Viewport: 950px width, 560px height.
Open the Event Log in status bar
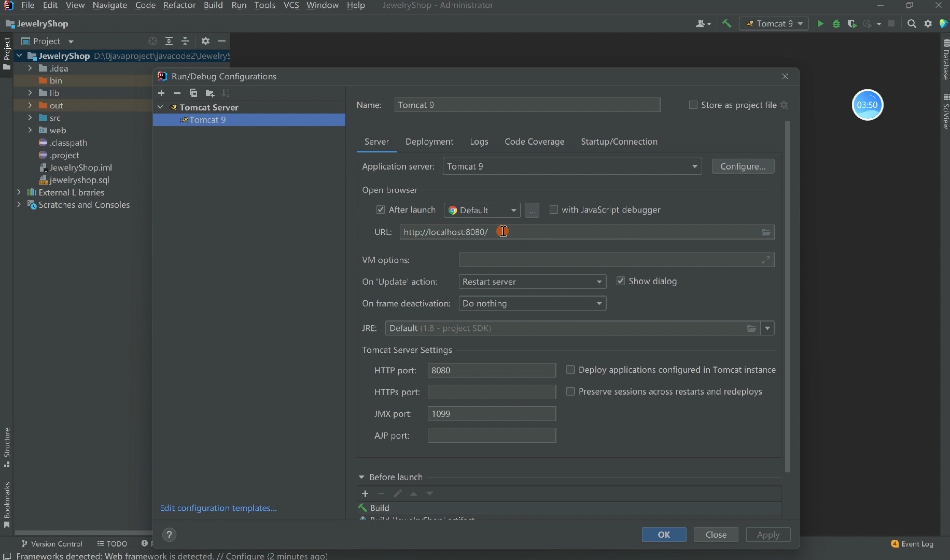coord(912,544)
